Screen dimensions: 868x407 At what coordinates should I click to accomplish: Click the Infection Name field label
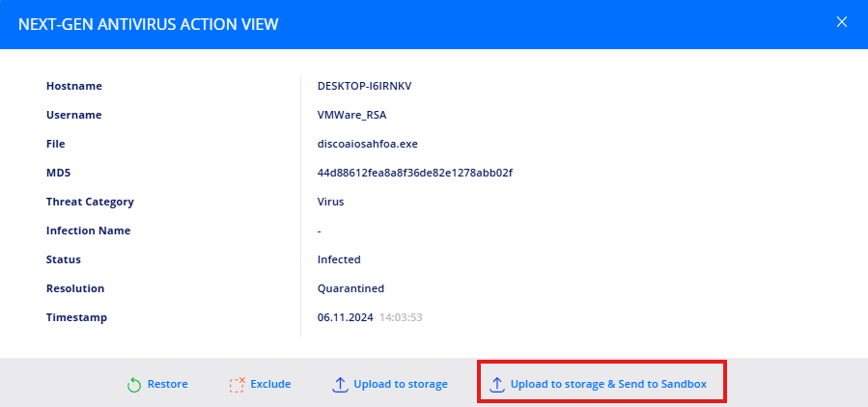(x=88, y=231)
